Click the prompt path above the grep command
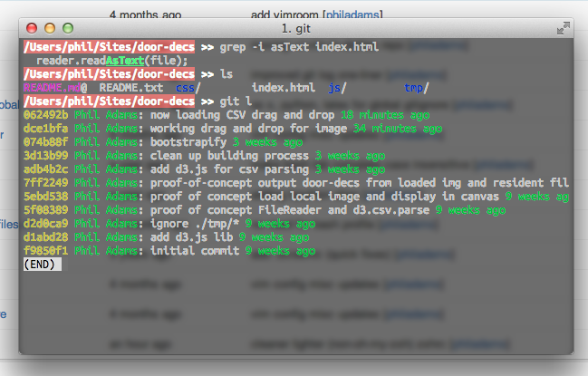The width and height of the screenshot is (588, 376). click(x=109, y=47)
